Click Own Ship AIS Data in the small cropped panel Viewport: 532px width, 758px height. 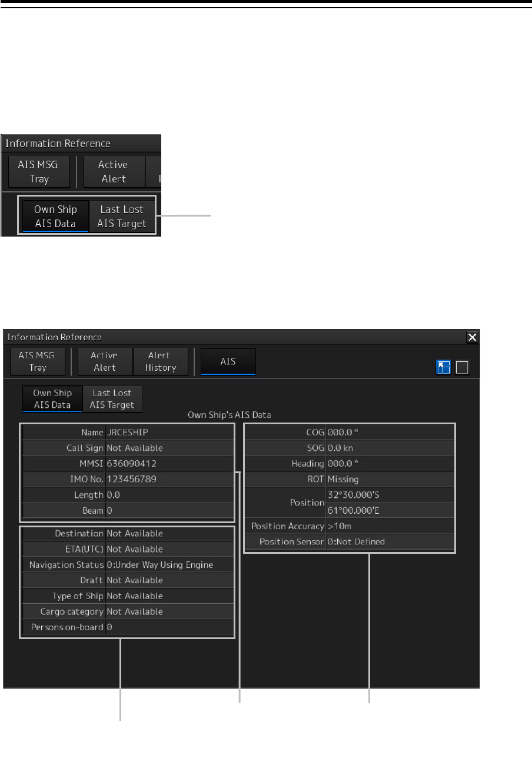pyautogui.click(x=56, y=216)
